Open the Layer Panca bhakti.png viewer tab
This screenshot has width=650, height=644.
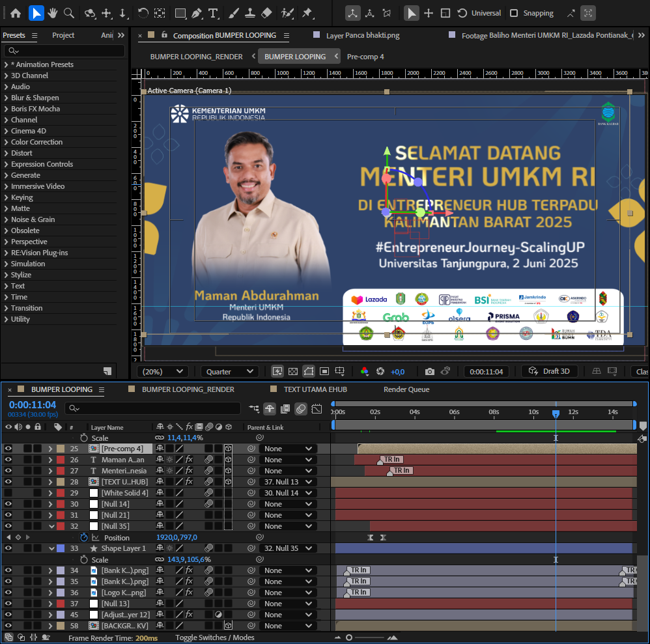(x=363, y=36)
